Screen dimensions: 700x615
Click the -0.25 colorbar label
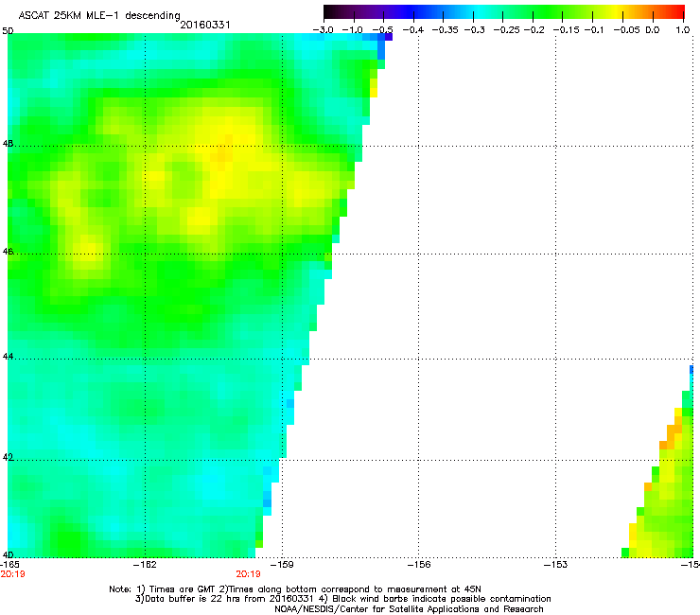point(506,30)
